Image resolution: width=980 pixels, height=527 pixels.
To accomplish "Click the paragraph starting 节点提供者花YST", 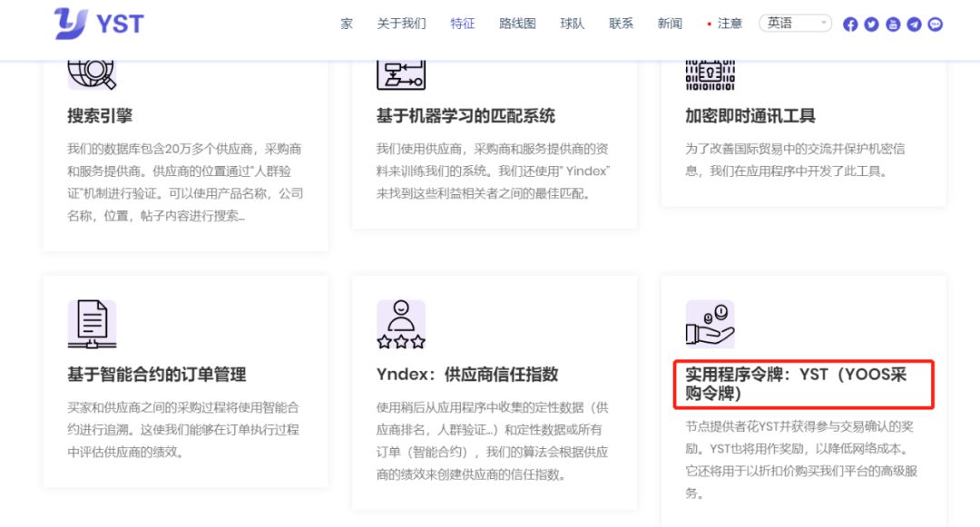I will 801,460.
